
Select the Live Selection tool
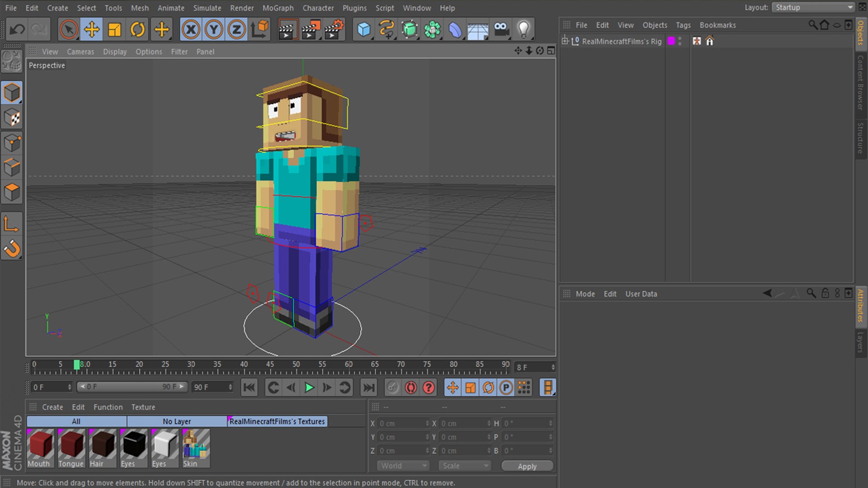69,30
